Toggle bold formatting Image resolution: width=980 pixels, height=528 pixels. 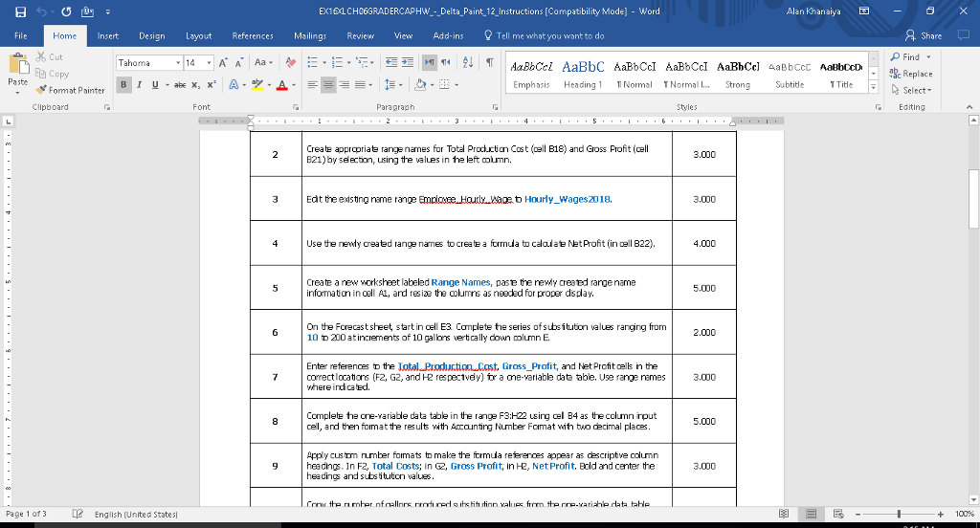(124, 85)
